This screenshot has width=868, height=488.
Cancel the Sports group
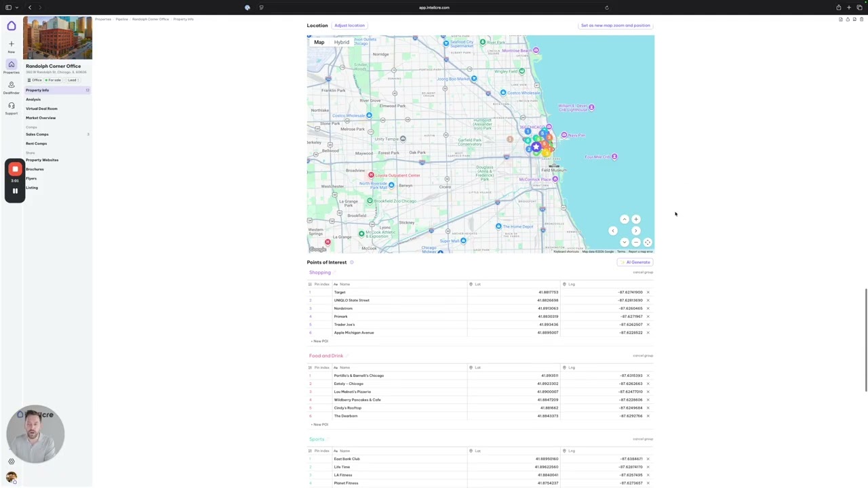tap(643, 439)
